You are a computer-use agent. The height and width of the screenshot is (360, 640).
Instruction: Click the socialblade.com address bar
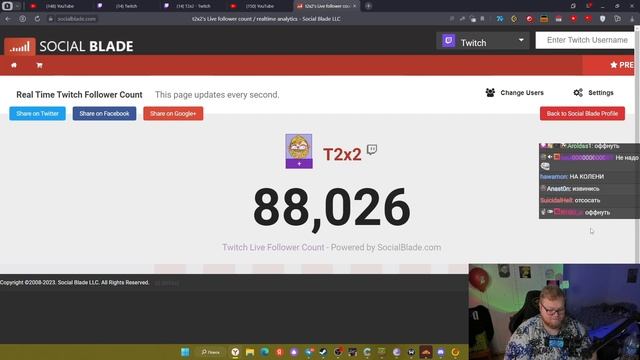click(76, 19)
